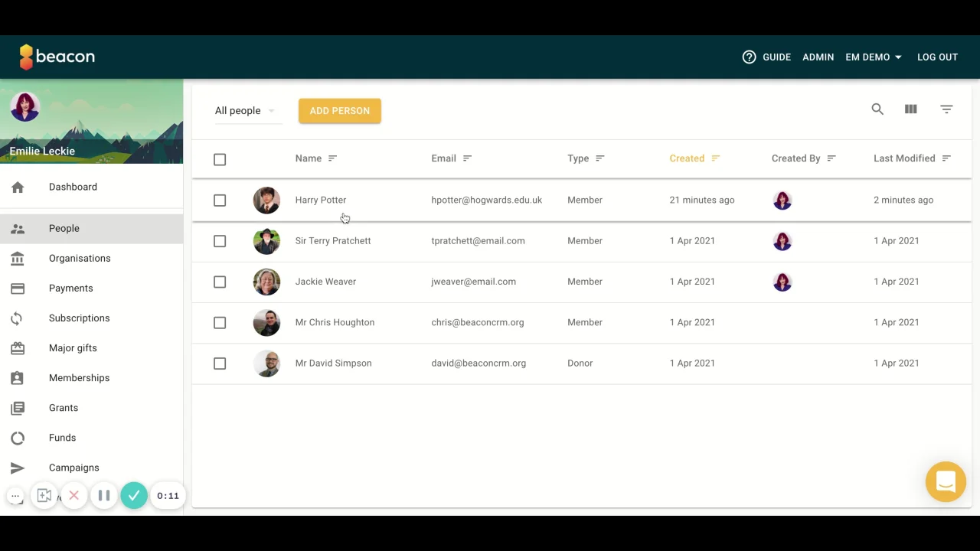
Task: Click '2 minutes ago' modified cell
Action: tap(903, 200)
